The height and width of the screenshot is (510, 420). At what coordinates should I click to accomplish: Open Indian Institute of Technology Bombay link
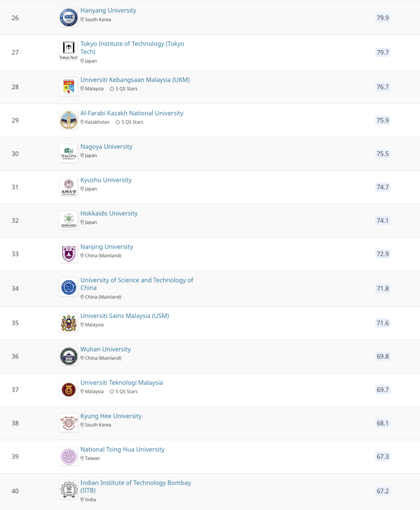(136, 487)
